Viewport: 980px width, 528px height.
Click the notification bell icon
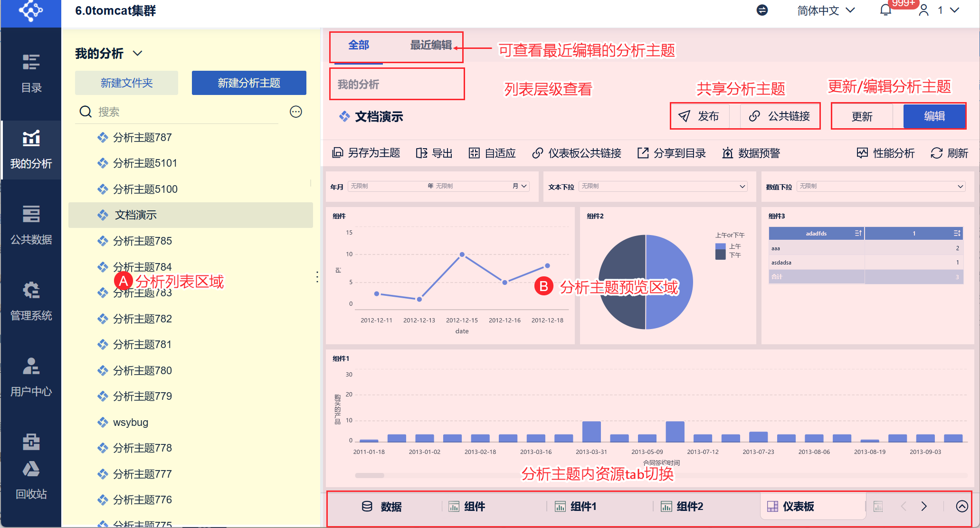[885, 10]
